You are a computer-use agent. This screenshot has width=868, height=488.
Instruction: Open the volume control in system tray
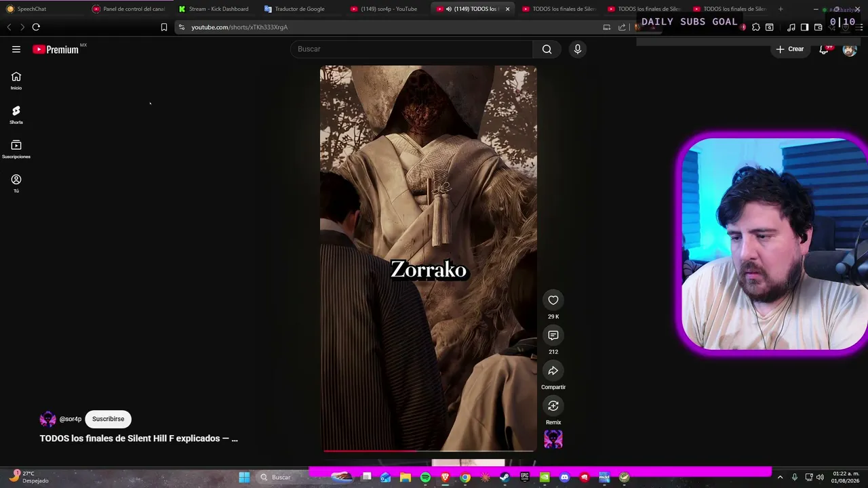point(821,477)
